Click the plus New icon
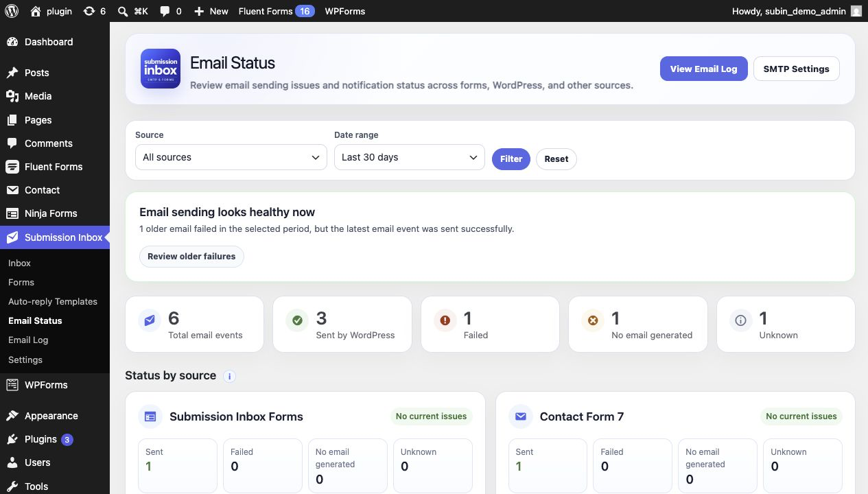The image size is (868, 494). pos(199,11)
